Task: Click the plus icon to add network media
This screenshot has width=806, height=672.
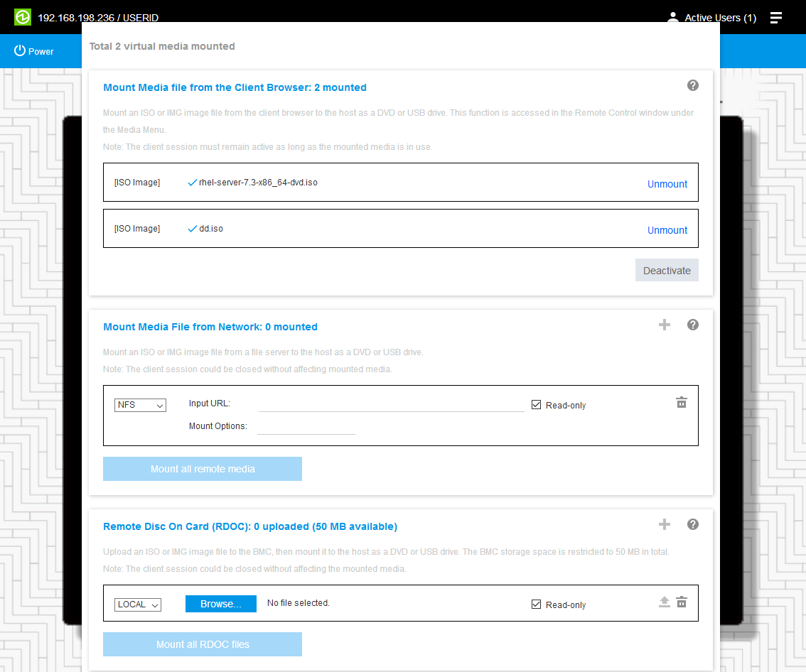Action: pos(665,325)
